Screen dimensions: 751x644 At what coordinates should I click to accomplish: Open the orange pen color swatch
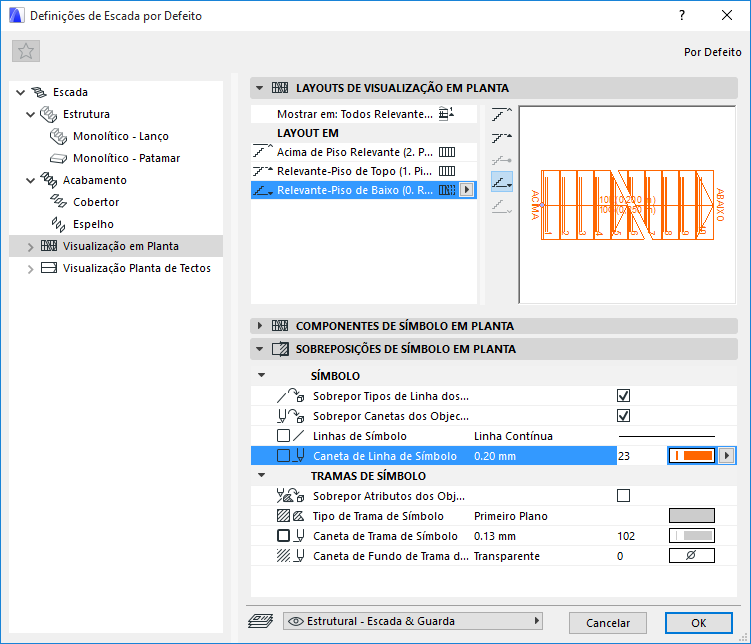pyautogui.click(x=692, y=455)
